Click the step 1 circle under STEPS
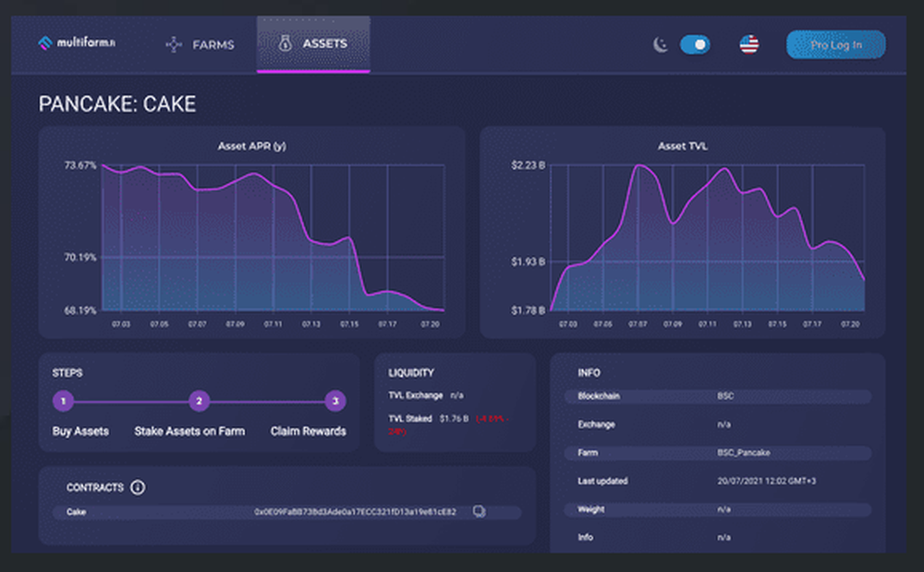 click(63, 402)
